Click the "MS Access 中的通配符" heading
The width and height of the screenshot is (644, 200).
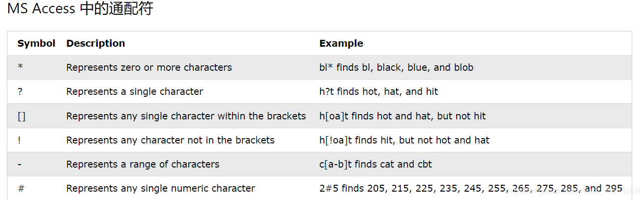pos(80,9)
